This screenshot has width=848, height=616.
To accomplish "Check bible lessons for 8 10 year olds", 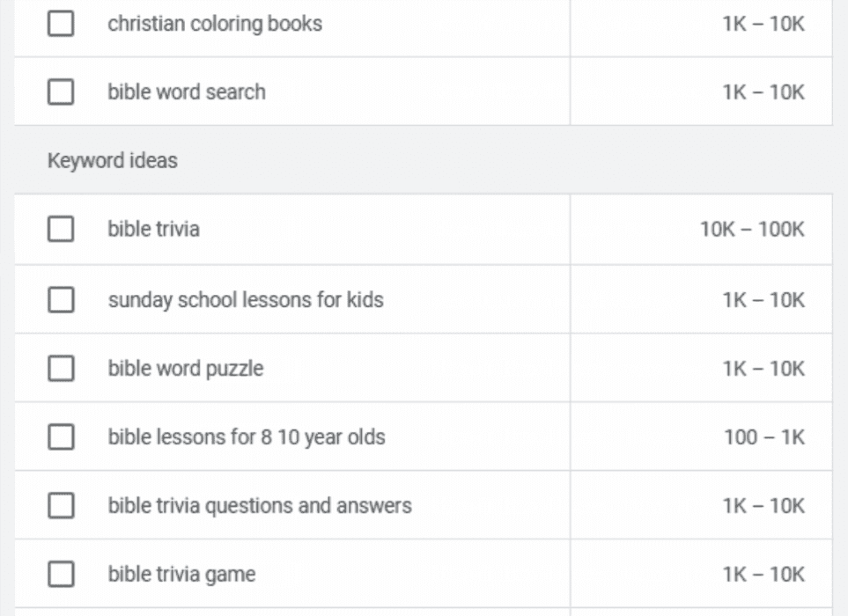I will pos(61,437).
